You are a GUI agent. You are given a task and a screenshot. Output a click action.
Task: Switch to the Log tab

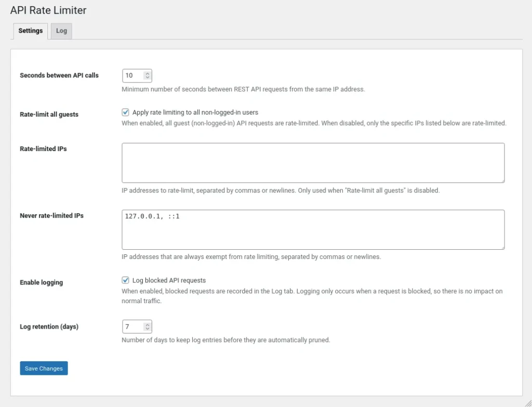click(61, 31)
